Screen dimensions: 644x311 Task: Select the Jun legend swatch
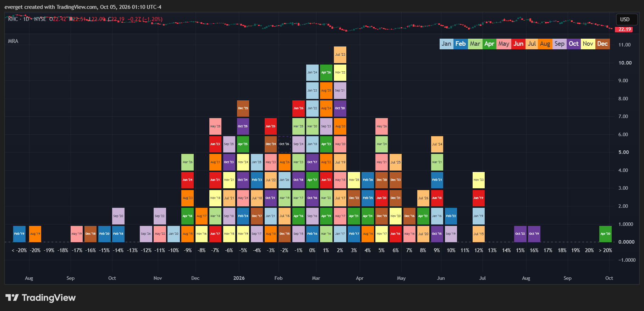pos(518,44)
